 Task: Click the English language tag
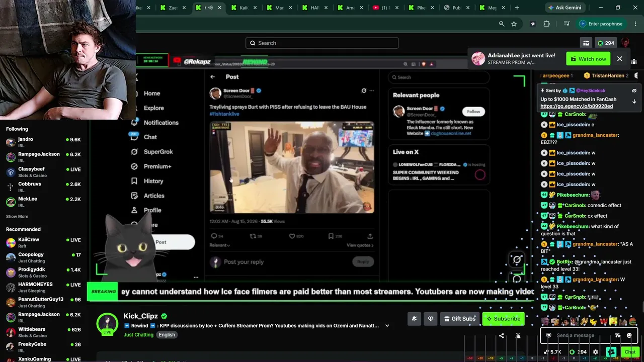click(167, 335)
